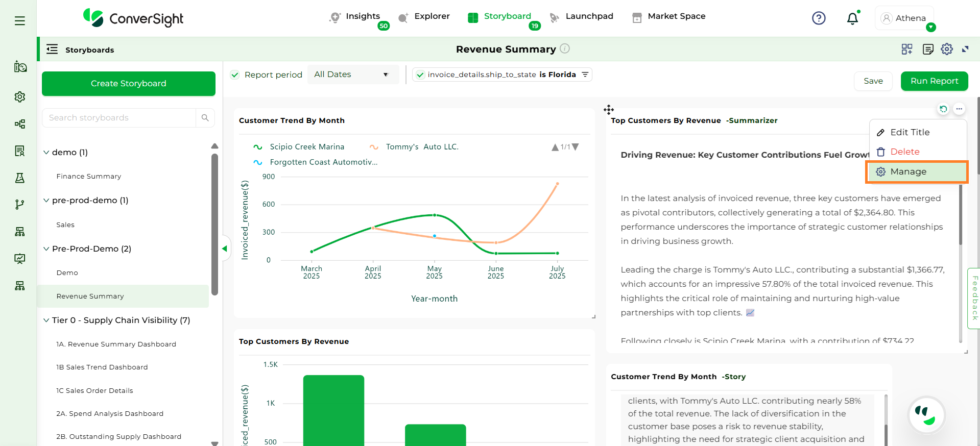The image size is (980, 446).
Task: Collapse the pre-prod-demo (1) folder
Action: tap(46, 201)
